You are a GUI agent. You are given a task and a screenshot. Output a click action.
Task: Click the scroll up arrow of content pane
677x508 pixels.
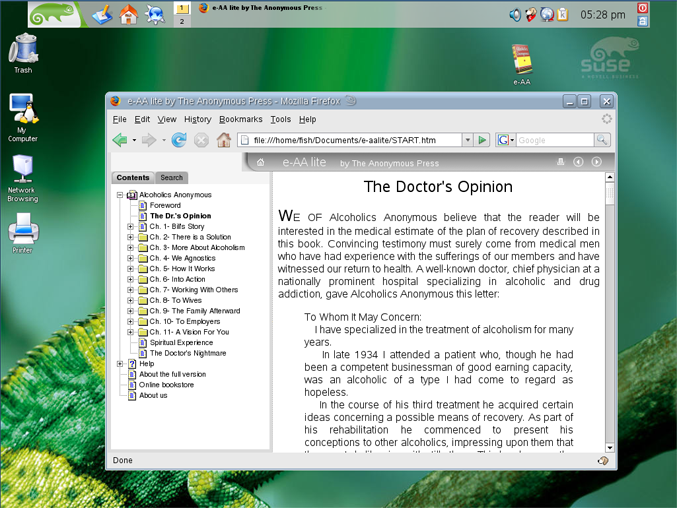pos(610,177)
